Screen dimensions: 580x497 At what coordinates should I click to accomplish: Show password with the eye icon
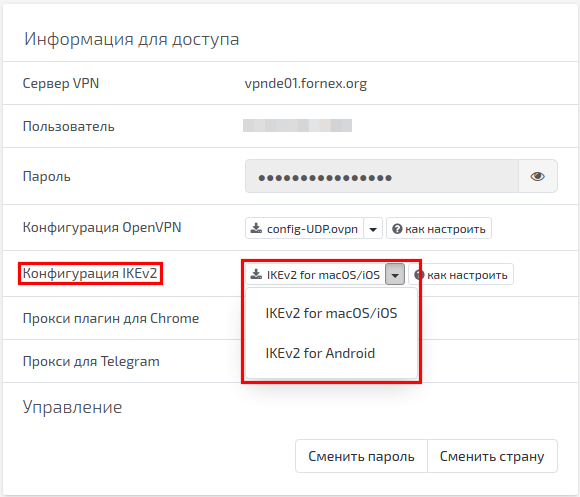click(x=537, y=176)
